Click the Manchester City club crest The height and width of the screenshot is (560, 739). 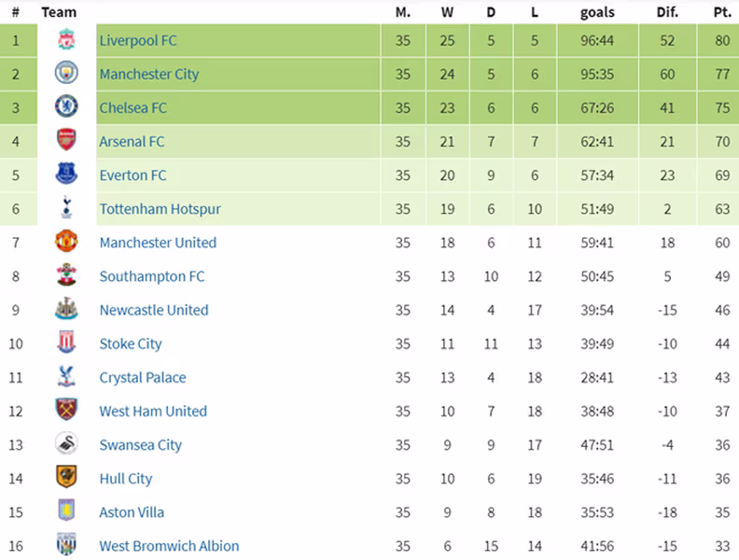coord(66,73)
